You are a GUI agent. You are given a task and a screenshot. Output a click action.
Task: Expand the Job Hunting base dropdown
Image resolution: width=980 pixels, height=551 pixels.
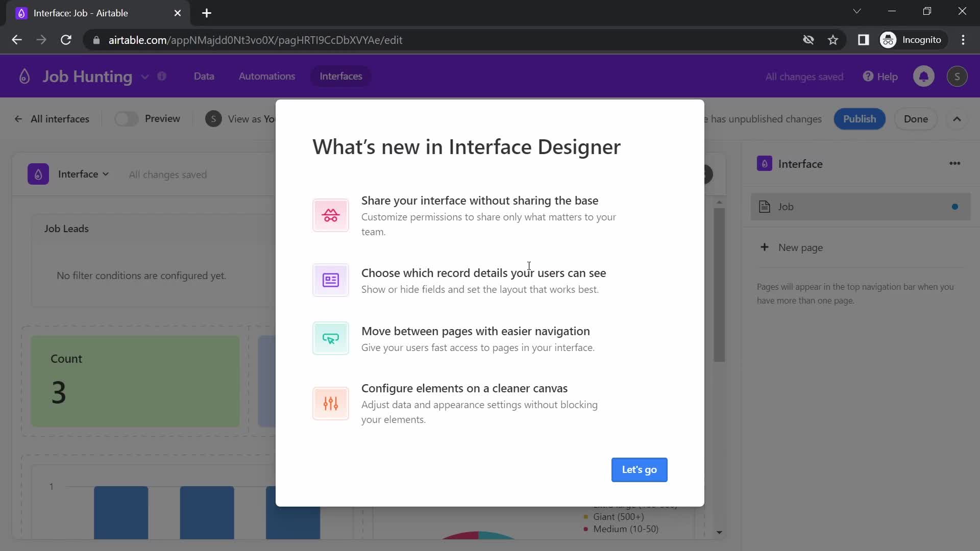143,76
